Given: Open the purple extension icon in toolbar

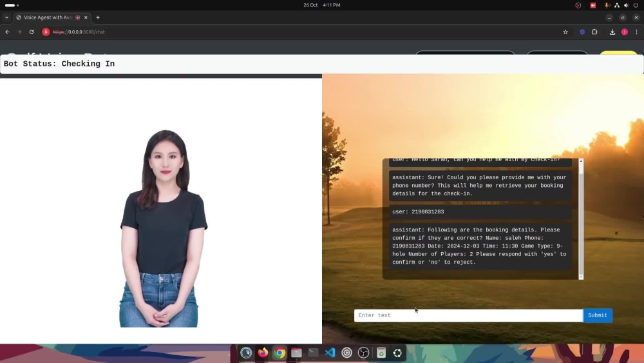Looking at the screenshot, I should [582, 32].
